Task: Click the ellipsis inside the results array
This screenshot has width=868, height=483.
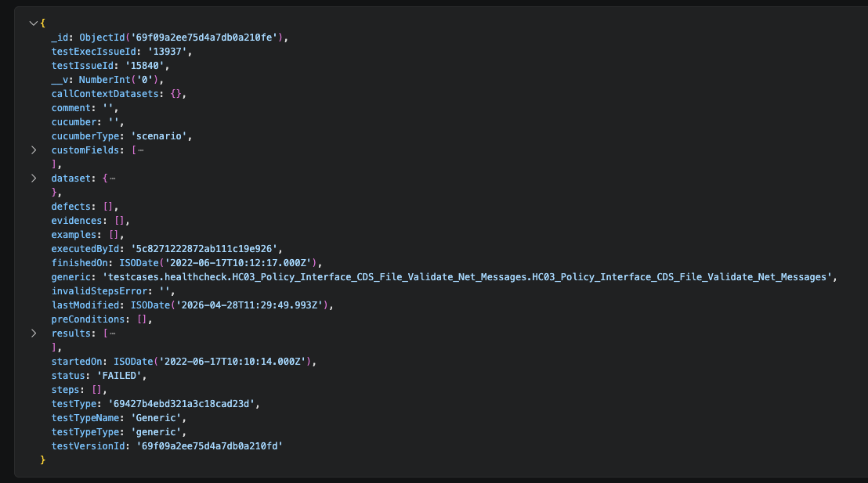Action: 112,333
